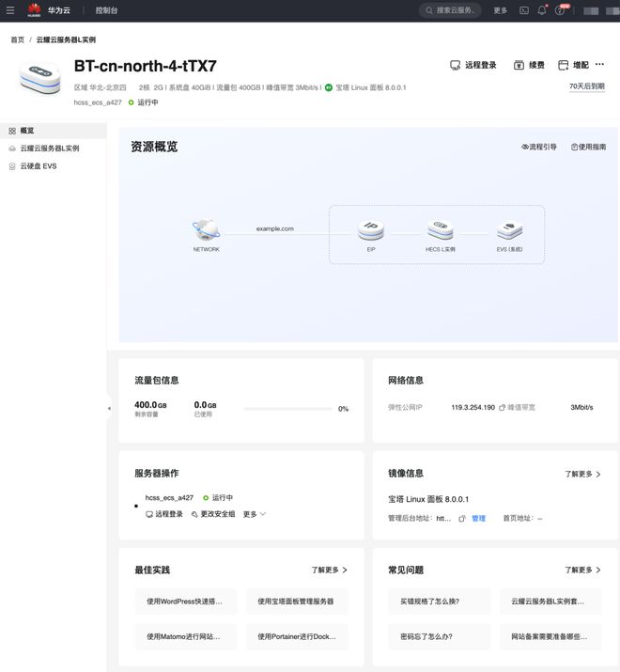Click the traffic usage progress bar

click(x=288, y=409)
